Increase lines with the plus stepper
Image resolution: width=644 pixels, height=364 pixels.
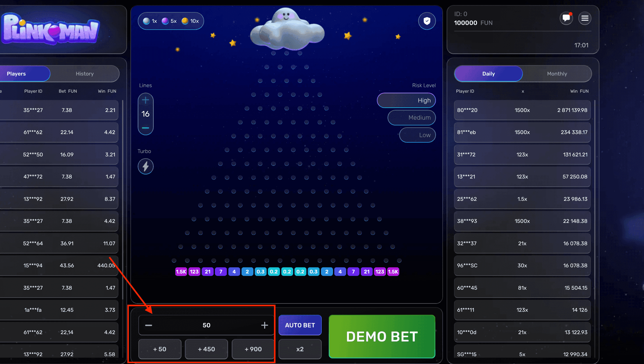tap(145, 100)
